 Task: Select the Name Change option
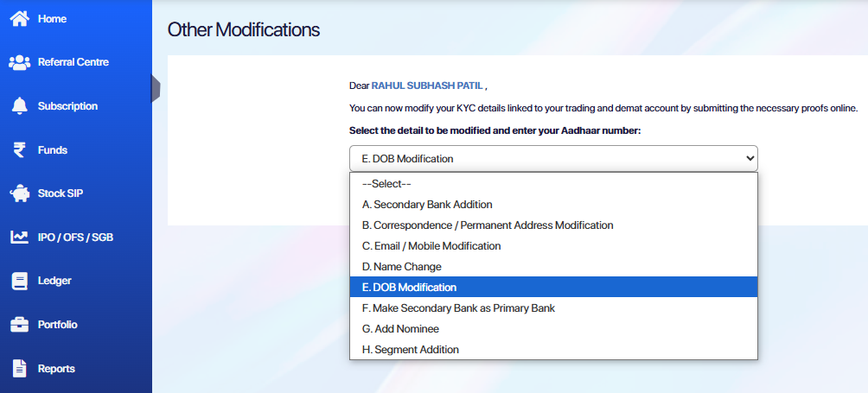(402, 267)
